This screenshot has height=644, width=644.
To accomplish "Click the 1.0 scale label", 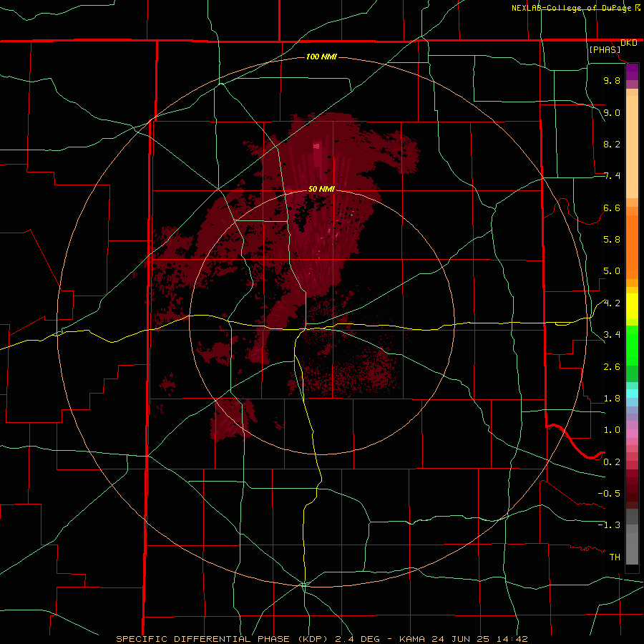I will click(x=612, y=430).
